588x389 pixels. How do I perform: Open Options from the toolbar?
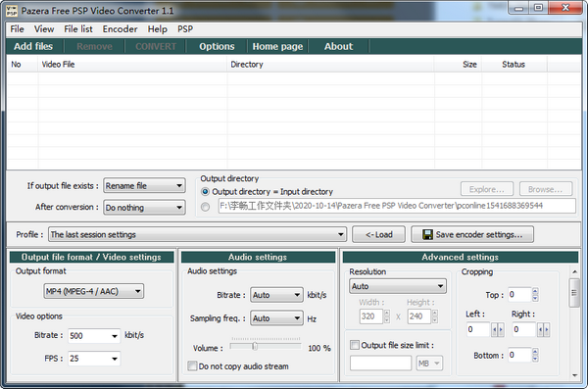(217, 46)
